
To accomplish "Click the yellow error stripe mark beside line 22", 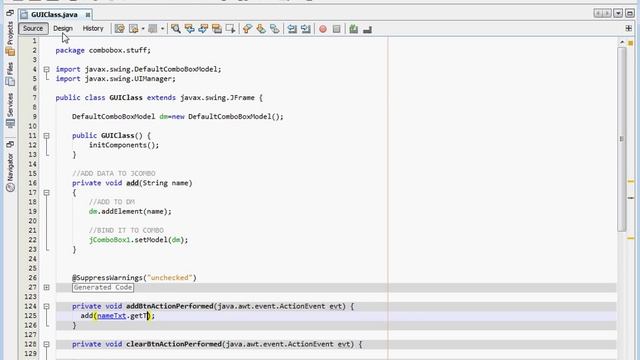I will [631, 238].
